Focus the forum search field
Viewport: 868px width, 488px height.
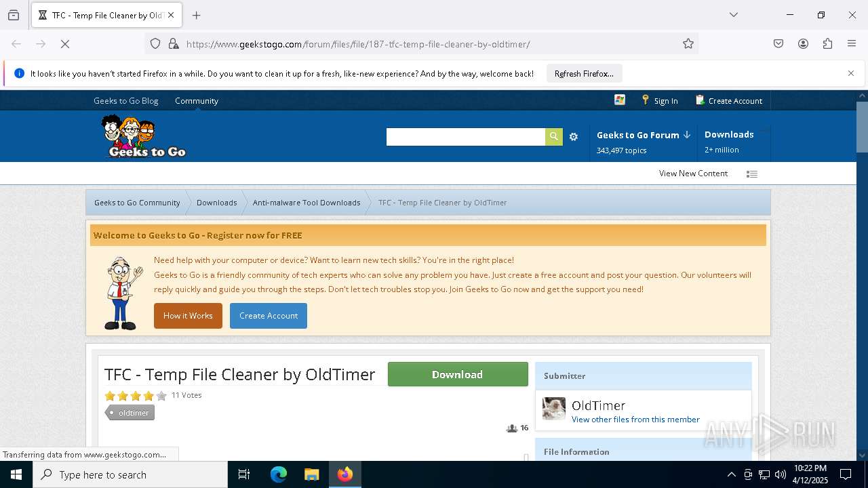pos(466,137)
